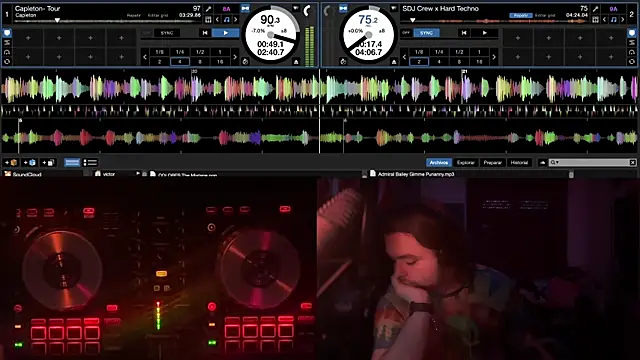Screen dimensions: 640x360
Task: Shift loop sizes left on deck 1
Action: 144,57
